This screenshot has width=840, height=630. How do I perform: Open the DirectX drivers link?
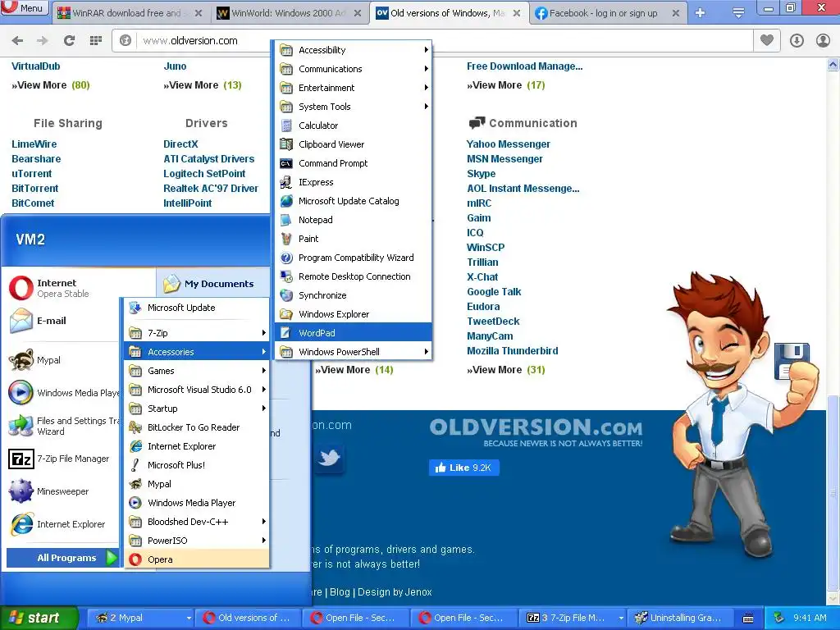(180, 144)
